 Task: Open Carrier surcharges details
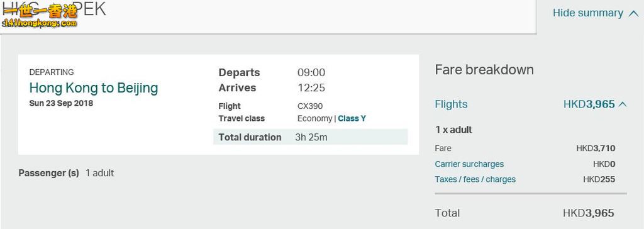[469, 164]
